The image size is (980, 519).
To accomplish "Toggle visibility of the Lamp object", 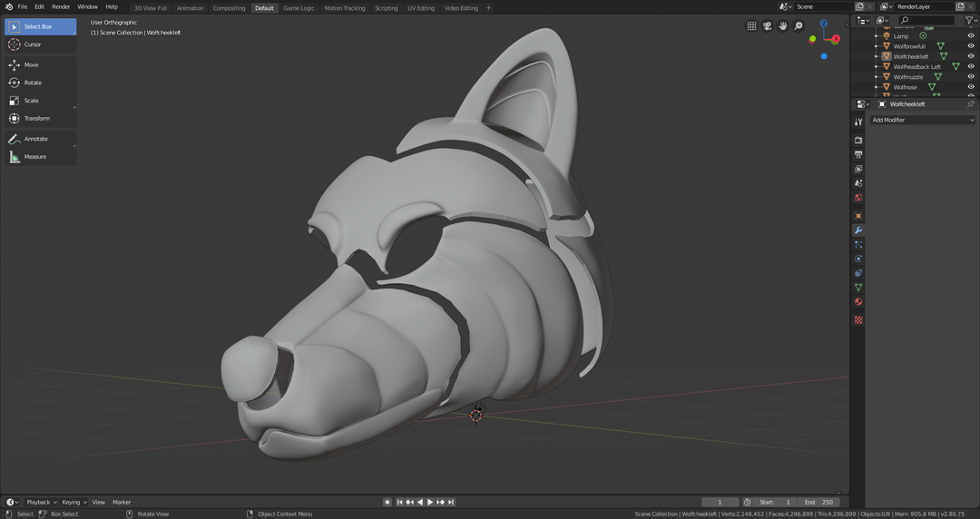I will click(971, 36).
